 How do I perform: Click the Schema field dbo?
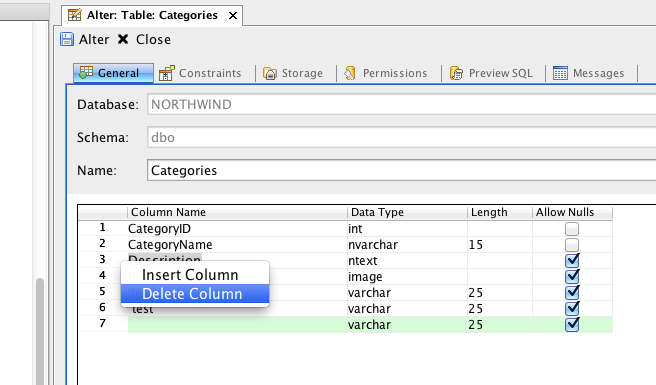click(x=402, y=137)
